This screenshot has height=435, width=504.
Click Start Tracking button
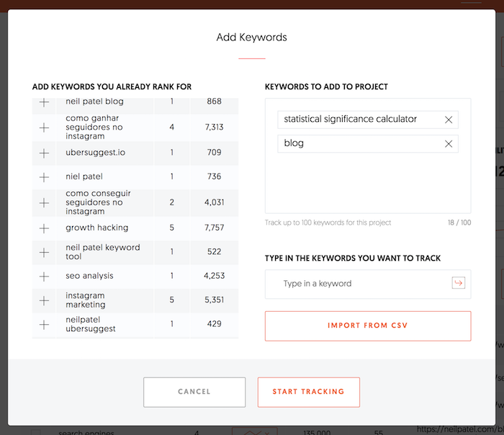coord(309,392)
